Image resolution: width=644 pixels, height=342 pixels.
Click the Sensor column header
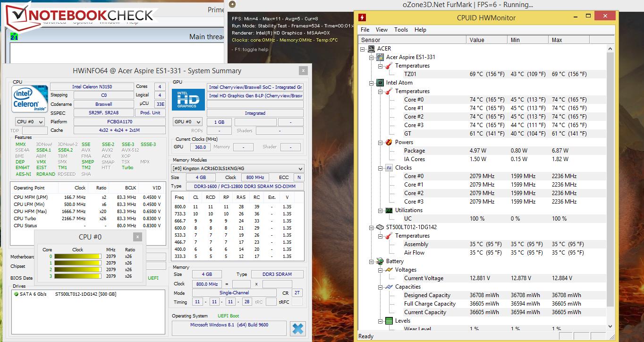tap(412, 40)
